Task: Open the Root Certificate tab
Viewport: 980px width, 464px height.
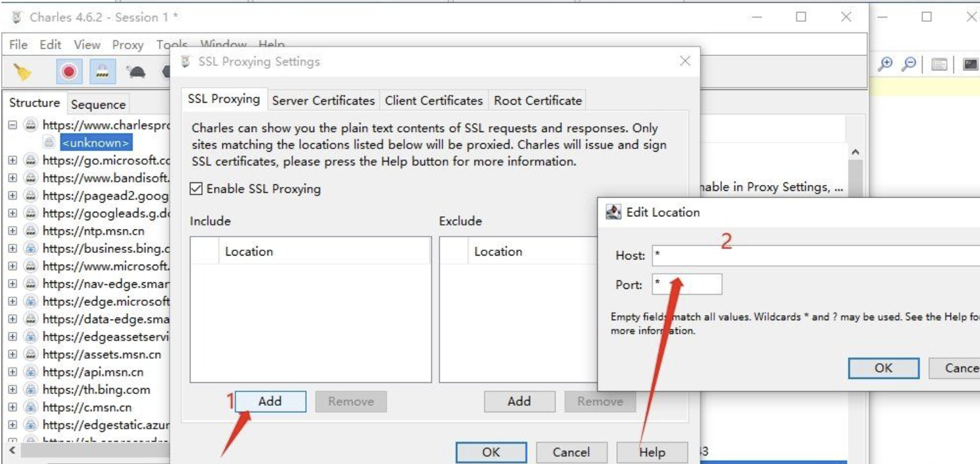Action: [x=537, y=101]
